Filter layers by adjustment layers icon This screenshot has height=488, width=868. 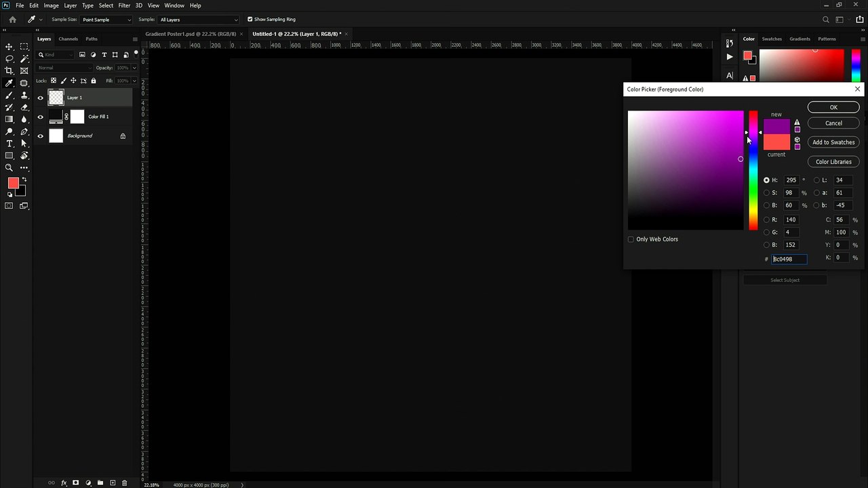(94, 55)
